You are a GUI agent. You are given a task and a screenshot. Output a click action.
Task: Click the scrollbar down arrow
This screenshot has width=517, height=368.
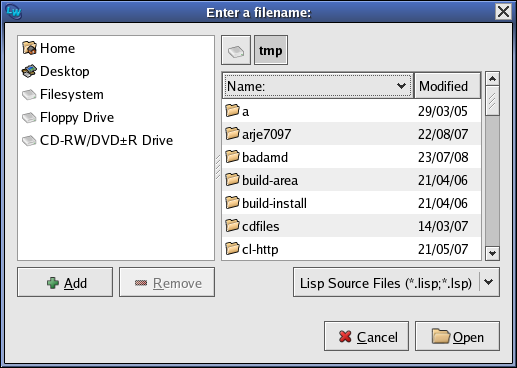click(x=492, y=253)
